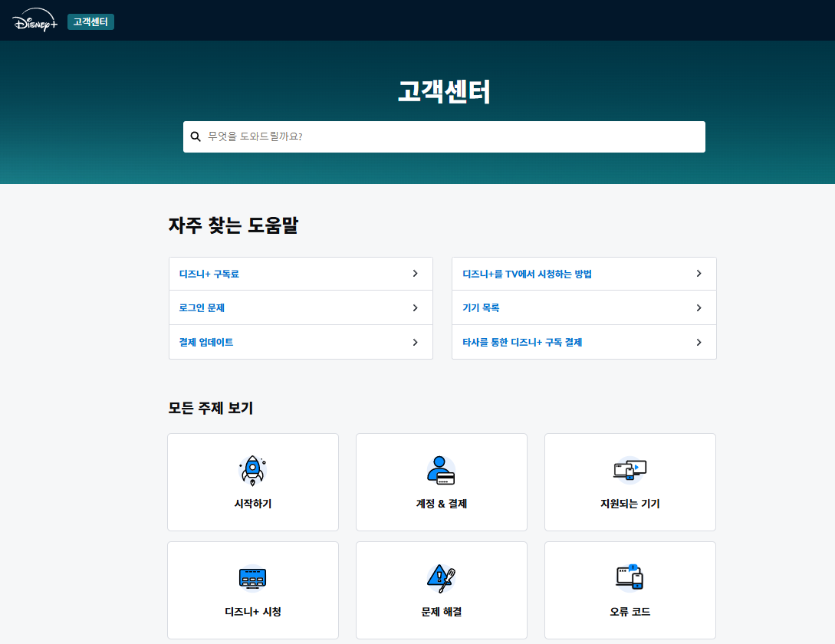Click chevron on 기기 목록 row
Viewport: 835px width, 644px height.
tap(699, 308)
